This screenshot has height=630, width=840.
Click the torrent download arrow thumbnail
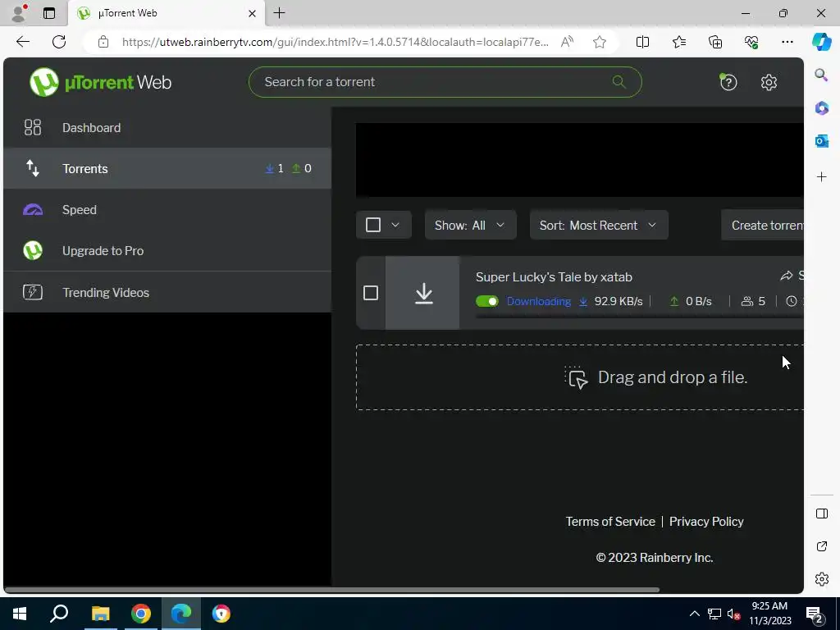(422, 293)
